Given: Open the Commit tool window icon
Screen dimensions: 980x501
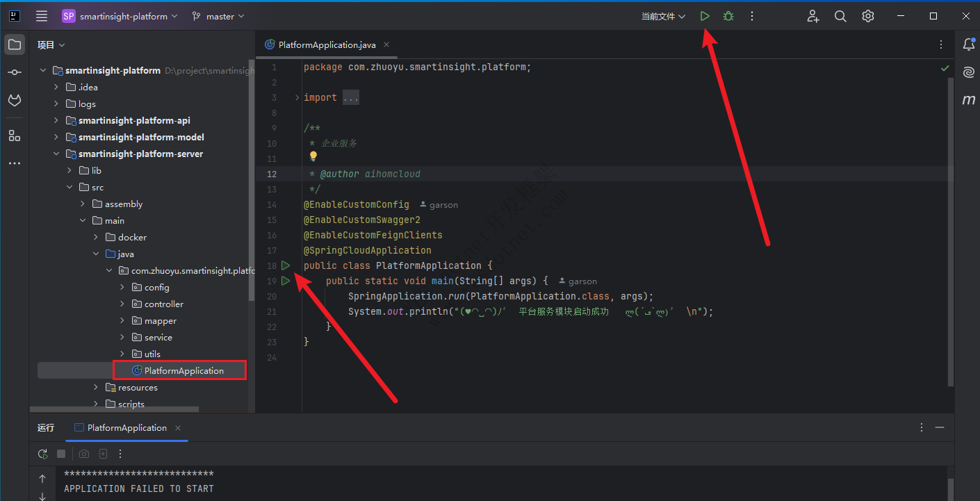Looking at the screenshot, I should [15, 72].
